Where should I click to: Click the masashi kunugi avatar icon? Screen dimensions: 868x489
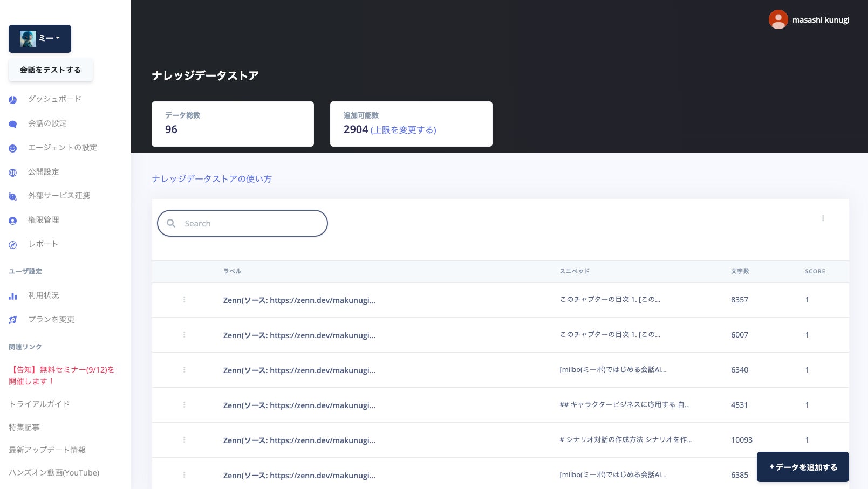778,20
